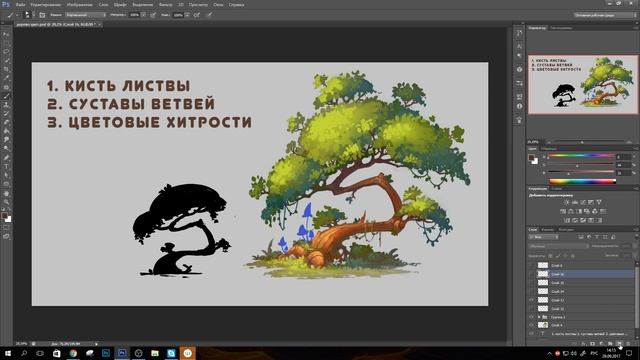Open brush mode dropdown in options bar
Image resolution: width=640 pixels, height=360 pixels.
[86, 15]
